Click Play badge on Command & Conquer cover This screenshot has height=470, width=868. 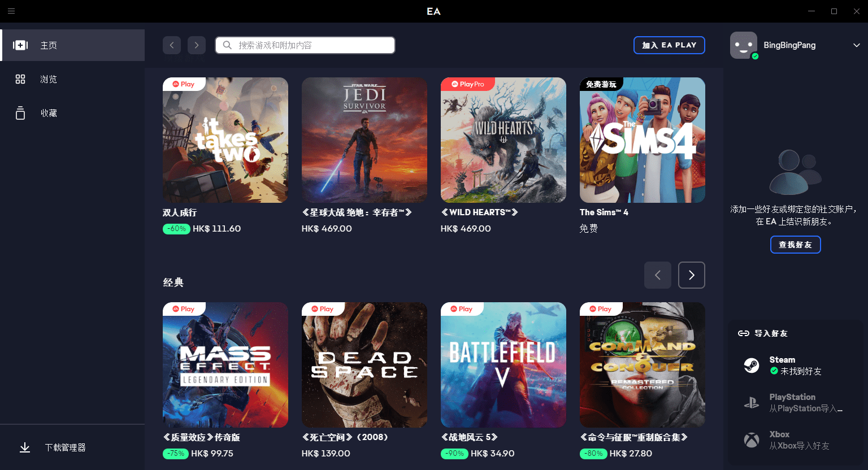(x=601, y=309)
